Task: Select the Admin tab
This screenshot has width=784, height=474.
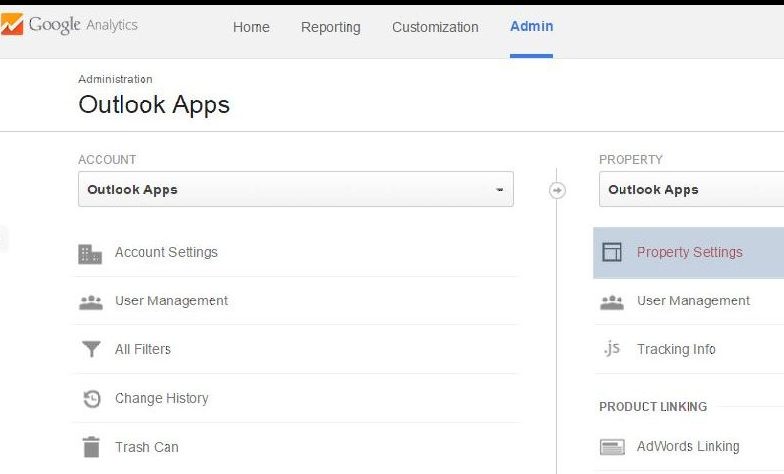Action: click(x=532, y=26)
